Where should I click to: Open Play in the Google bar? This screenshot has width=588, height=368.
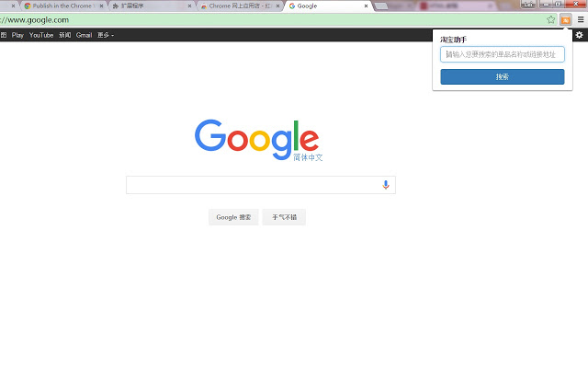(x=17, y=35)
